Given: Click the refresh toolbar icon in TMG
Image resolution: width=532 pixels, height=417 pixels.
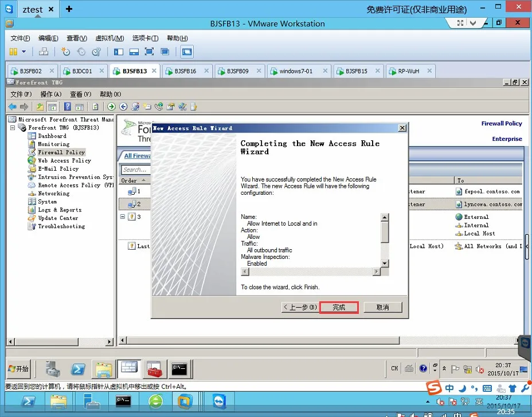Looking at the screenshot, I should click(x=95, y=107).
